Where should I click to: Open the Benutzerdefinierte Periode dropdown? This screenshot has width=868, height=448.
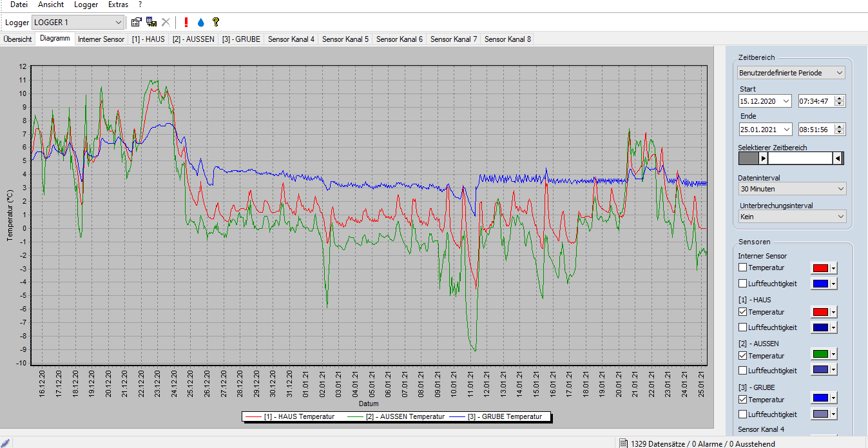tap(792, 73)
